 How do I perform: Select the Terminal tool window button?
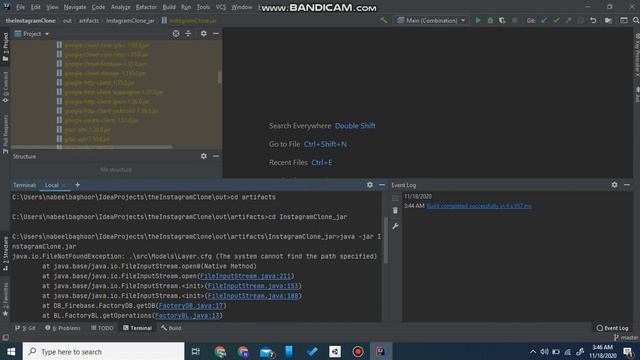coord(137,328)
